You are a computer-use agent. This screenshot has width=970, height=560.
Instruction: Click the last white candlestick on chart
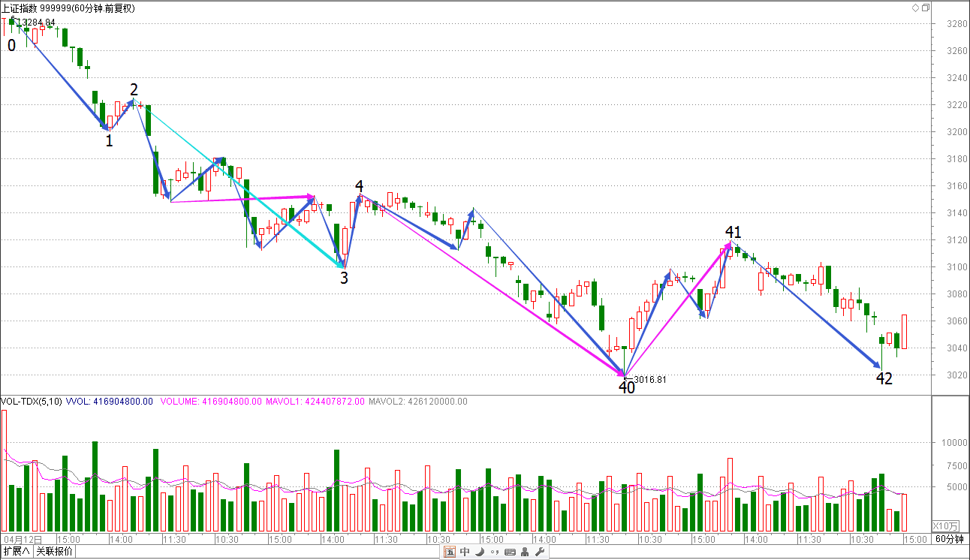coord(904,332)
